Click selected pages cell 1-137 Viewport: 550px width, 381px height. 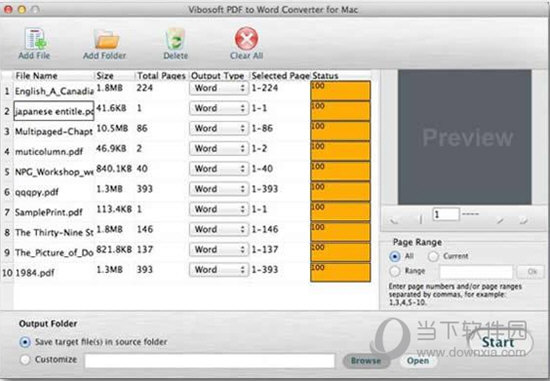(x=264, y=249)
